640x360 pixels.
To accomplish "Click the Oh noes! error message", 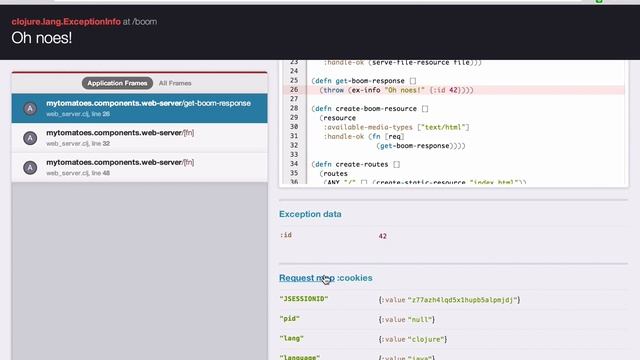I will pos(42,38).
